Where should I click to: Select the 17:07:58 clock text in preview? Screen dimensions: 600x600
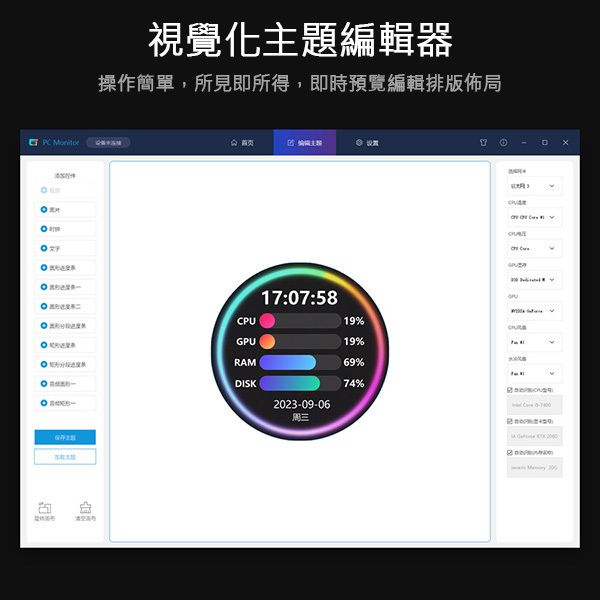[x=299, y=298]
